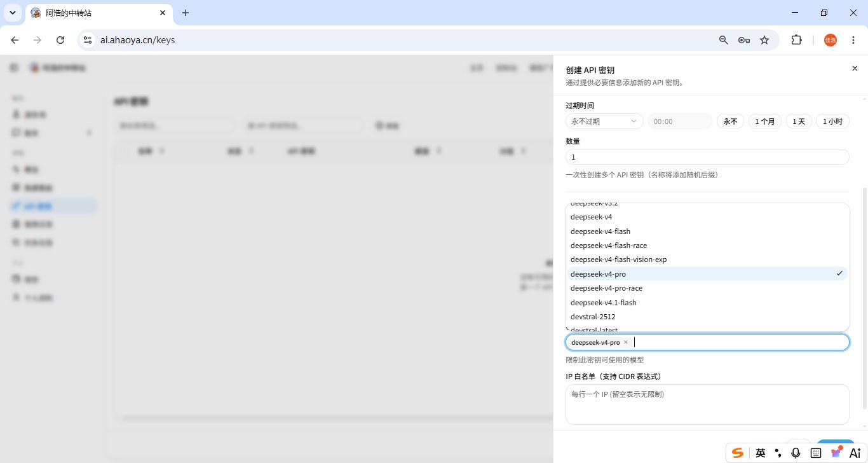Toggle the 英 language mode
868x463 pixels.
click(x=761, y=453)
